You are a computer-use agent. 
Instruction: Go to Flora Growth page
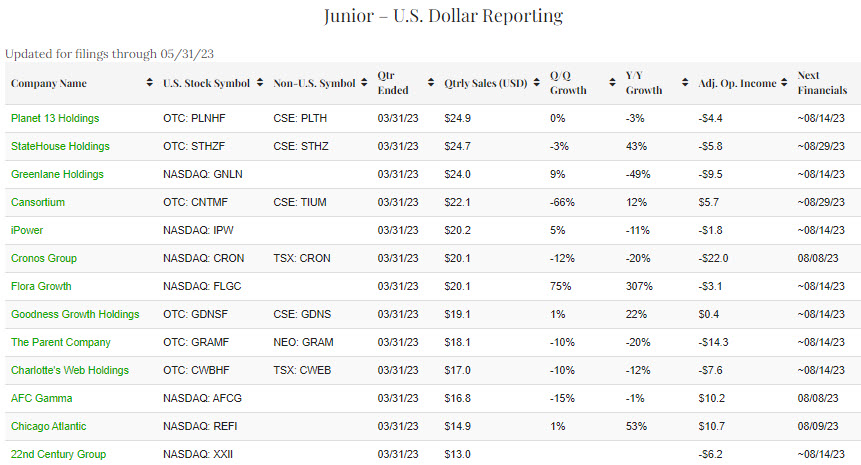tap(41, 286)
